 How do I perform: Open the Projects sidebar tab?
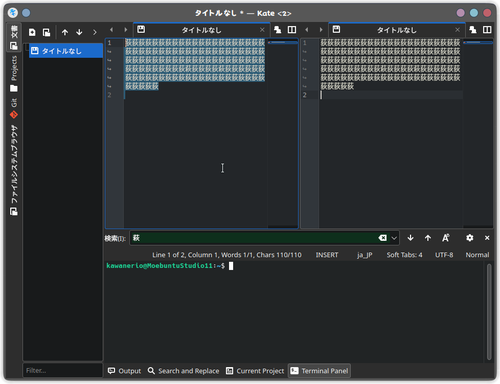click(x=14, y=74)
